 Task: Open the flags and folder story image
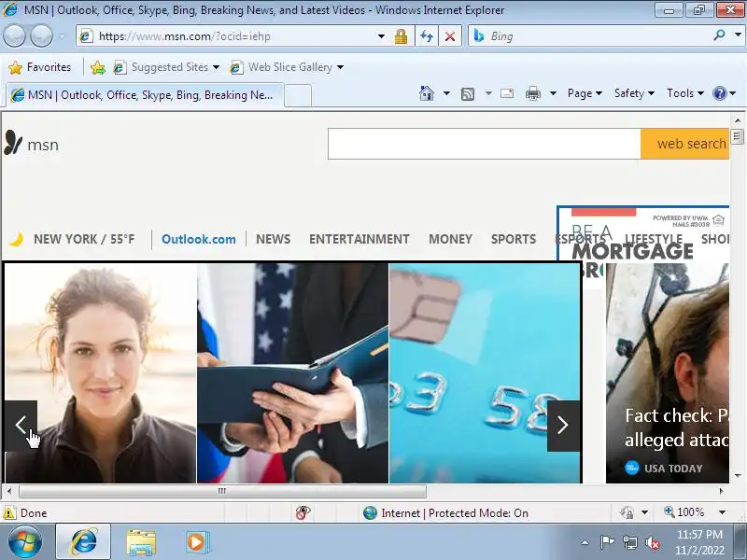(292, 373)
